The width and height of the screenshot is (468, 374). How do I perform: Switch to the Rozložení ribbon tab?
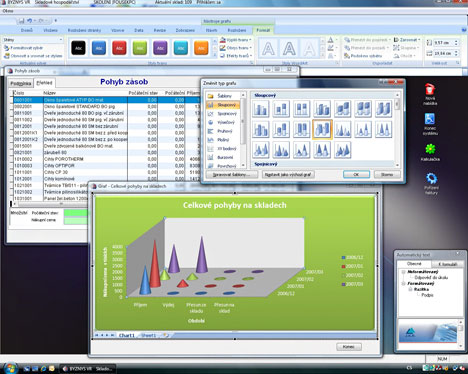pos(237,30)
